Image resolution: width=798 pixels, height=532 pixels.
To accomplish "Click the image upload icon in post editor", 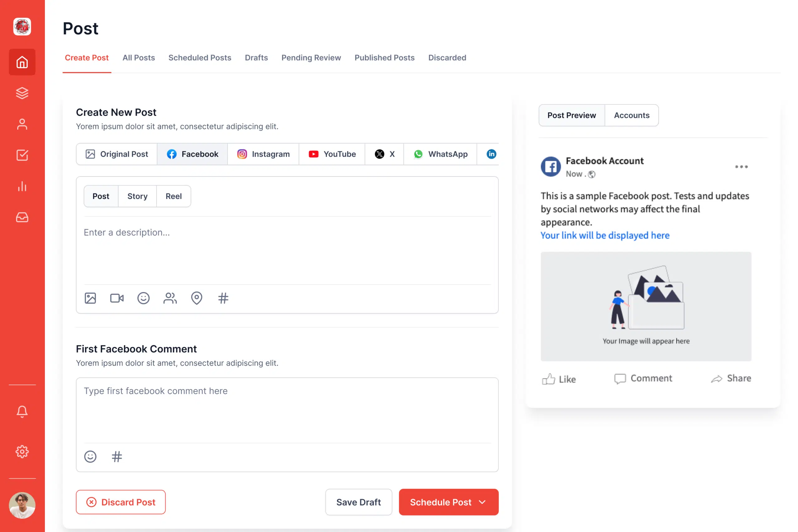I will click(90, 298).
